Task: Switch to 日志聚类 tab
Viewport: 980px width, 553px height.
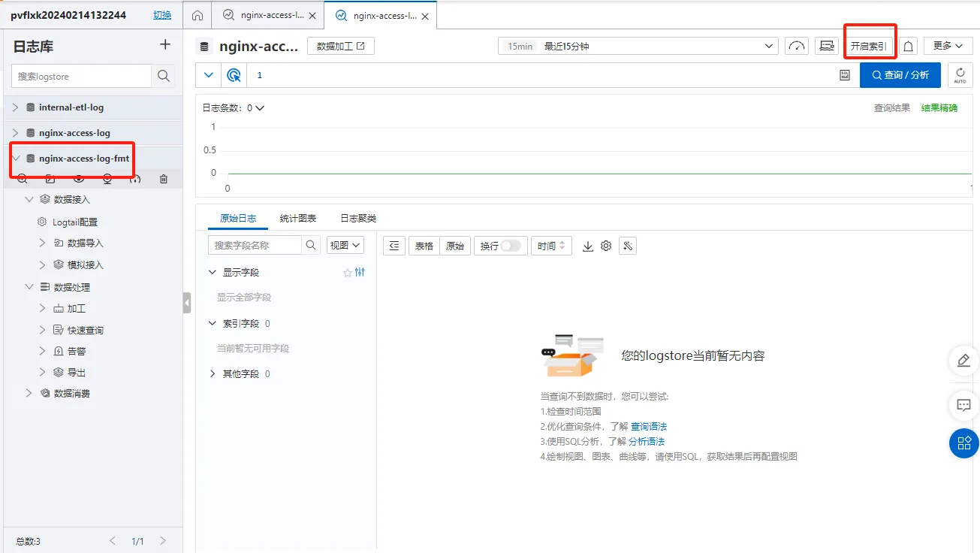Action: click(x=358, y=219)
